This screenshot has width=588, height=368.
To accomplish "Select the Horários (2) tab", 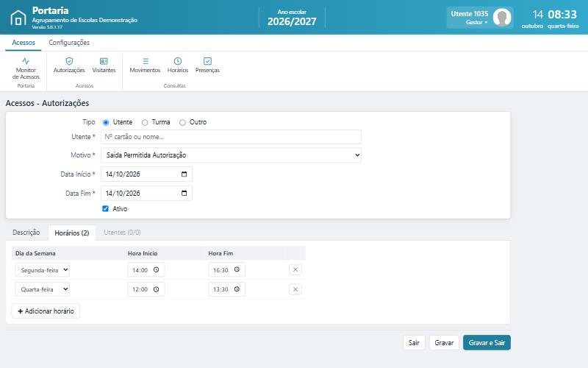I will coord(71,233).
